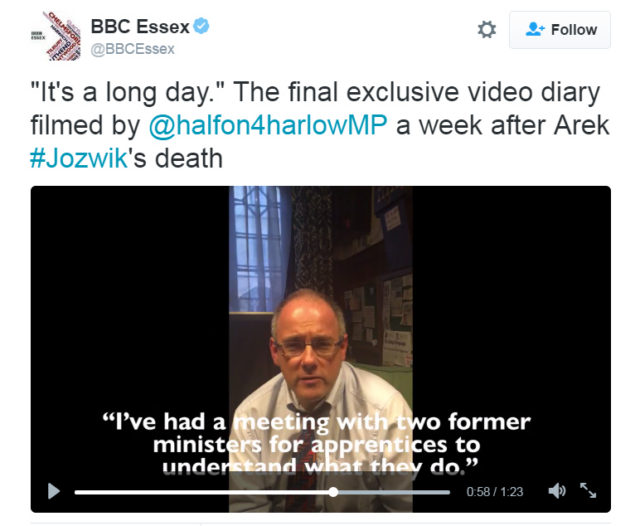
Task: Open the gear settings menu
Action: 487,30
